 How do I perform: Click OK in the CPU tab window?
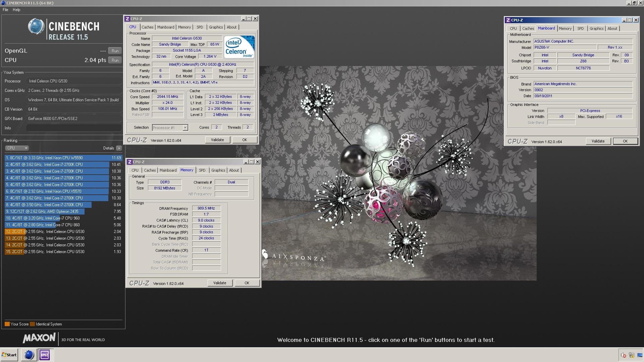point(245,140)
